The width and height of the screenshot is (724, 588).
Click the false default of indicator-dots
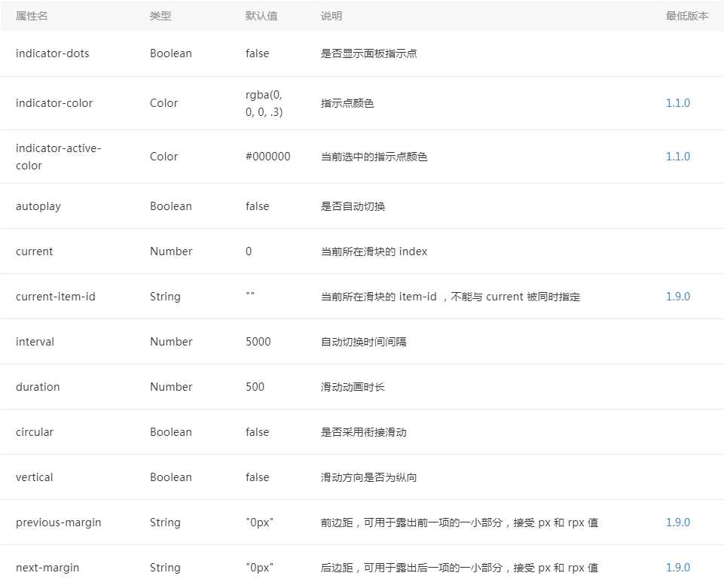(257, 53)
